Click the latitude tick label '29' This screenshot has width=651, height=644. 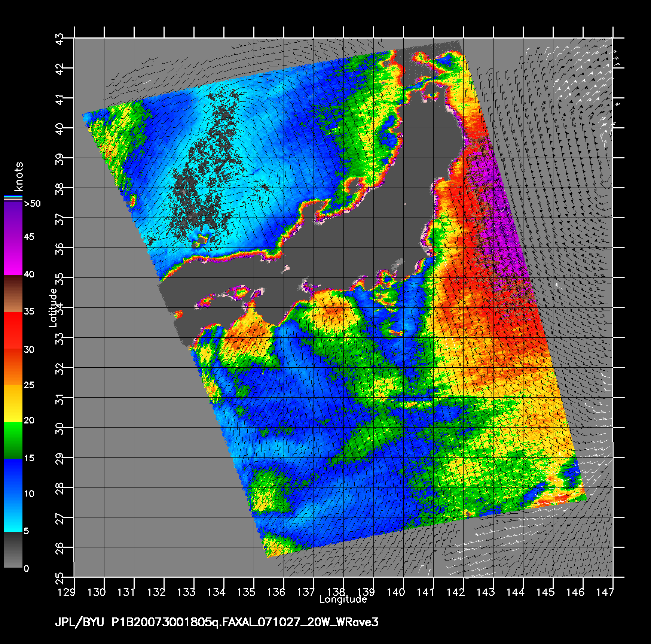pos(59,458)
